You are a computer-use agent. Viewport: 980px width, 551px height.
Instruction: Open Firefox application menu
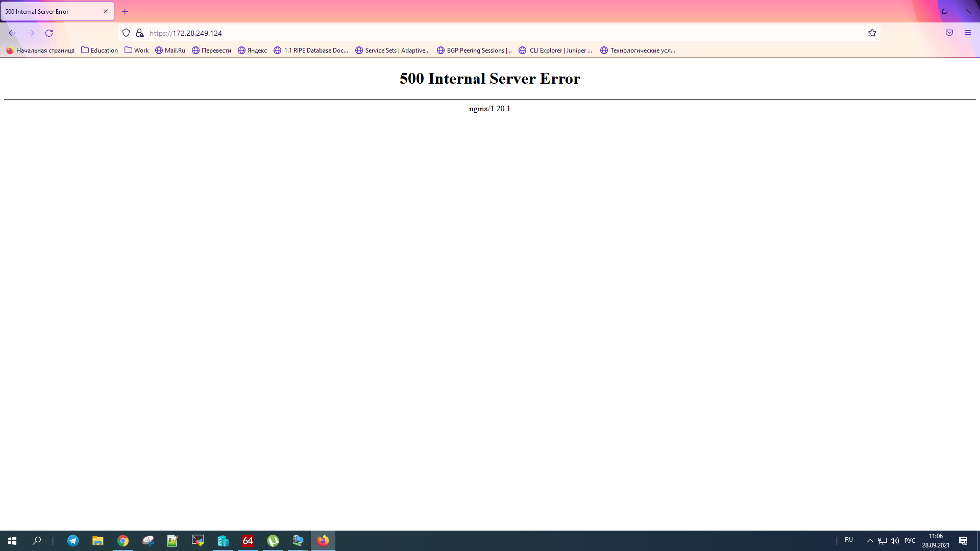coord(968,33)
